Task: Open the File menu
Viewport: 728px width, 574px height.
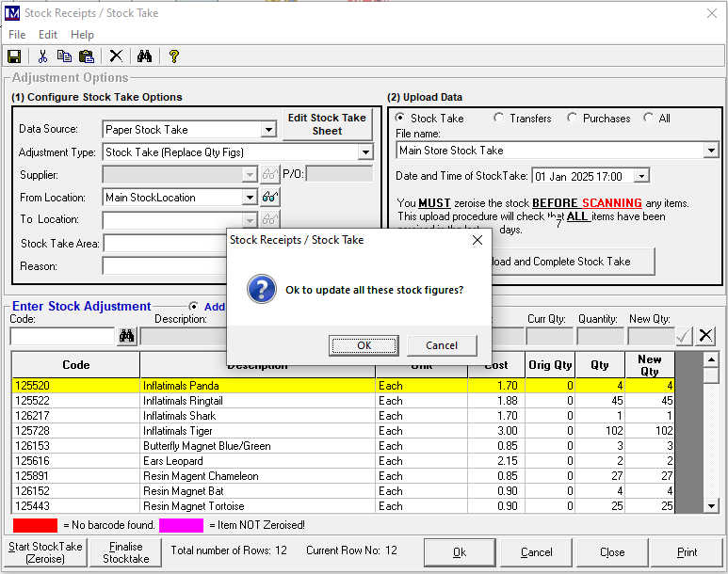Action: coord(17,35)
